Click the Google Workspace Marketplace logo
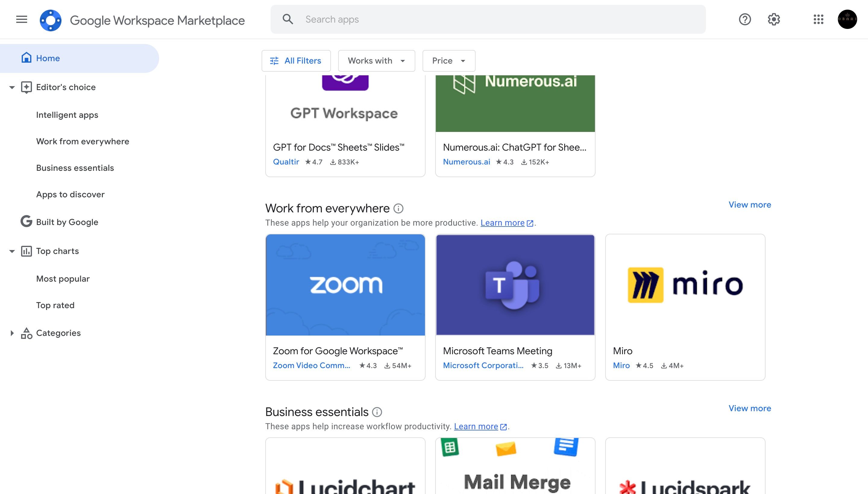 click(x=51, y=20)
